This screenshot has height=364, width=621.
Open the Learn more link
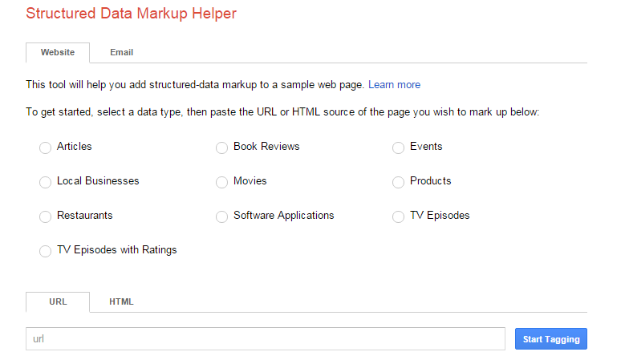tap(394, 84)
